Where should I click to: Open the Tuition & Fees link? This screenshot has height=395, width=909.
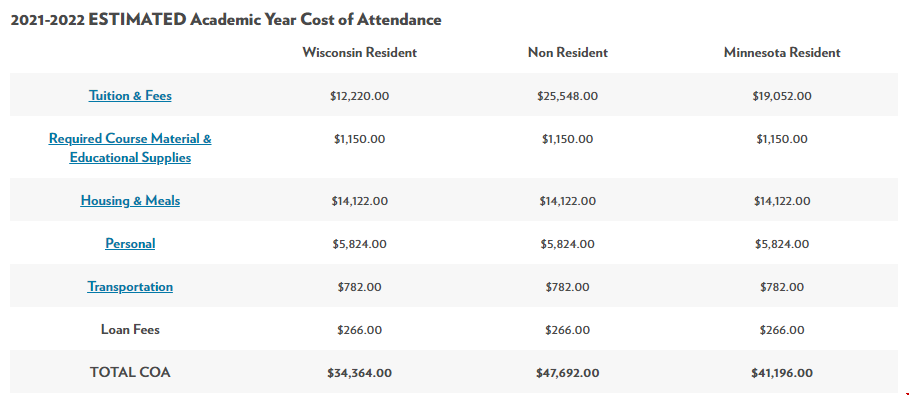[130, 96]
